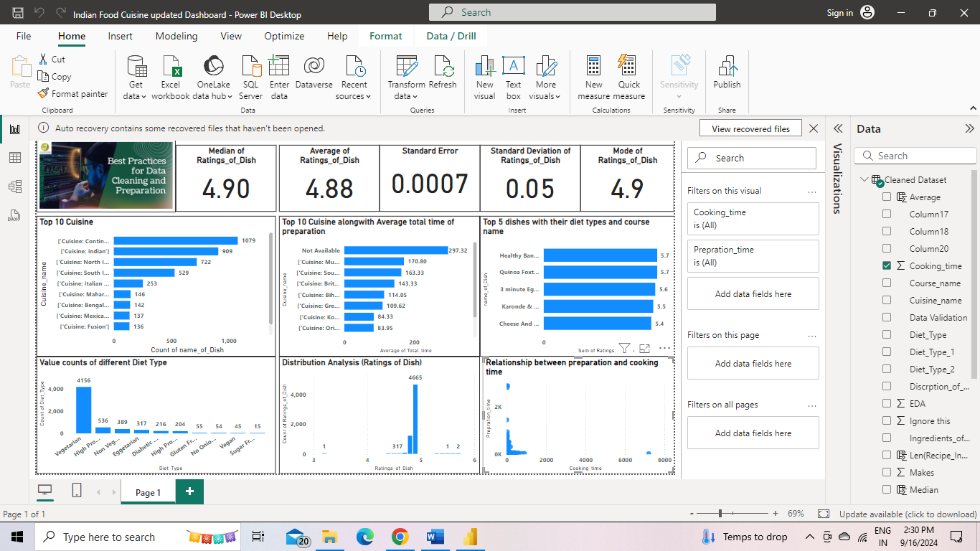
Task: Add a new report page
Action: pyautogui.click(x=189, y=491)
